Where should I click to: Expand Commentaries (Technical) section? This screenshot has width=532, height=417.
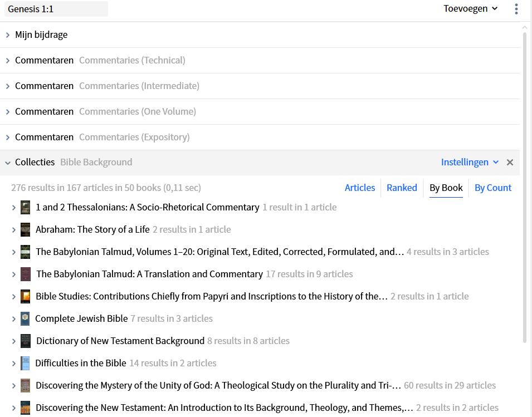(8, 61)
